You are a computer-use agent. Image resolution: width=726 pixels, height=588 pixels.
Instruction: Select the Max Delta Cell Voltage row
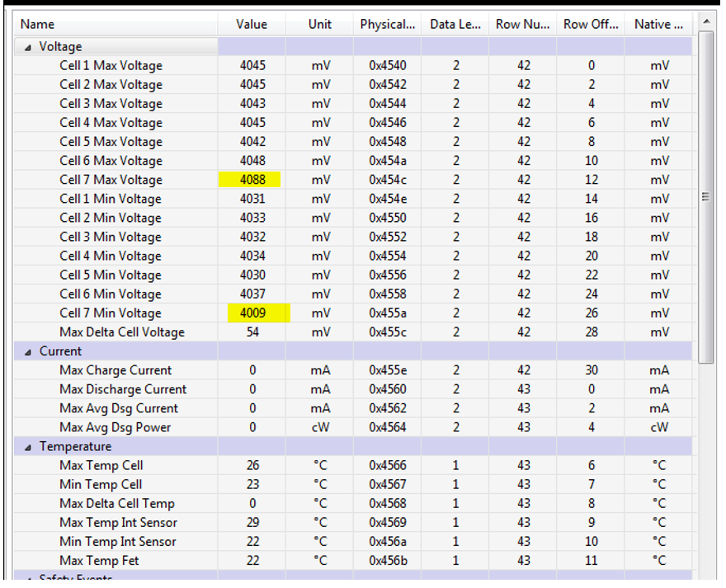353,332
